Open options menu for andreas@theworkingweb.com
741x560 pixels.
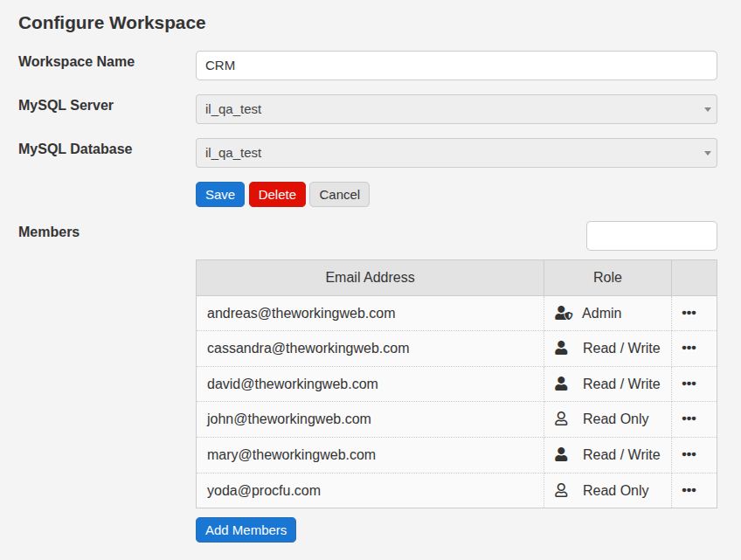pyautogui.click(x=689, y=313)
